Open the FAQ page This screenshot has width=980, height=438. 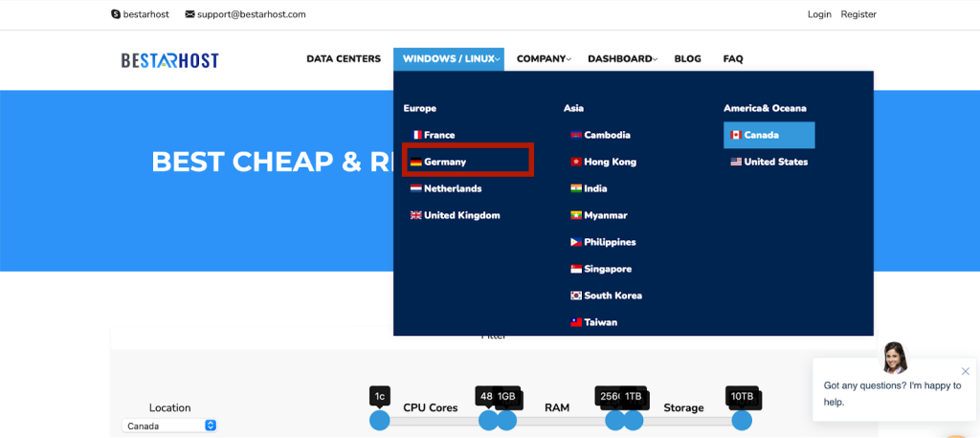pos(733,59)
